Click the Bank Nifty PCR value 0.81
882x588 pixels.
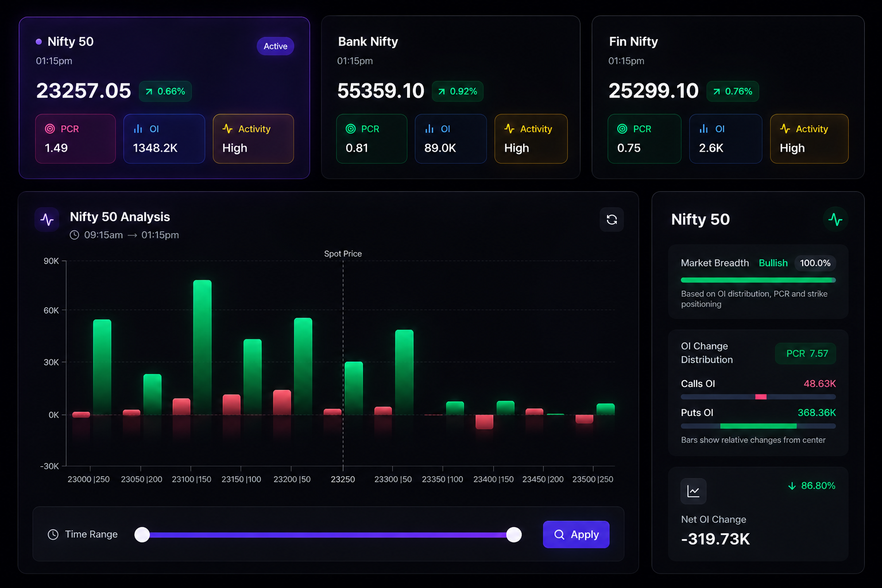pyautogui.click(x=357, y=148)
